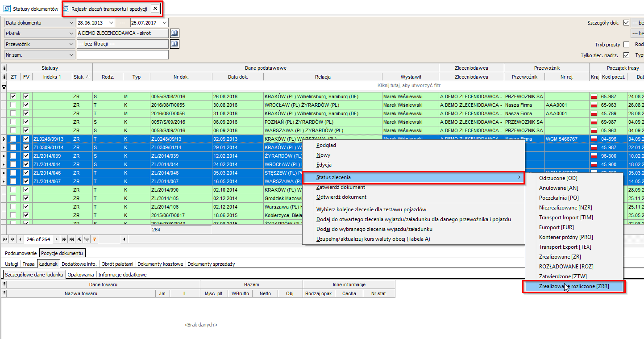Open the 28.06.2013 start date picker
Screen dimensions: 644x339
click(111, 22)
